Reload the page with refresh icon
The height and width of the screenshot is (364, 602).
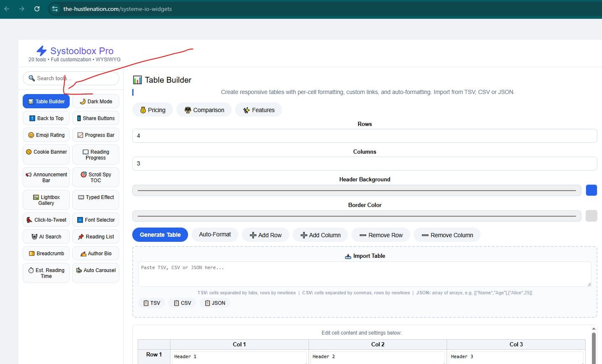[x=37, y=9]
